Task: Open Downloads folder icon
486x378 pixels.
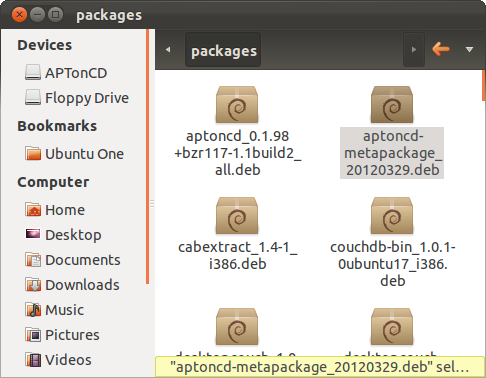Action: coord(33,284)
